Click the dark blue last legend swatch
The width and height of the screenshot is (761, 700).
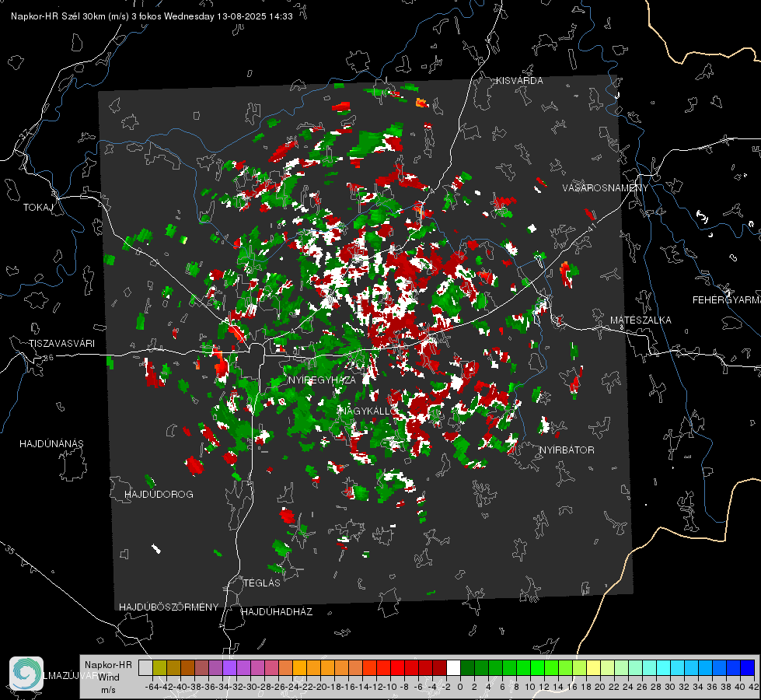(x=748, y=668)
